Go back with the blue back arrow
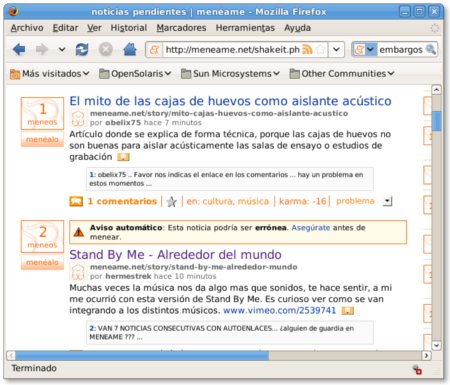450x385 pixels. click(19, 50)
